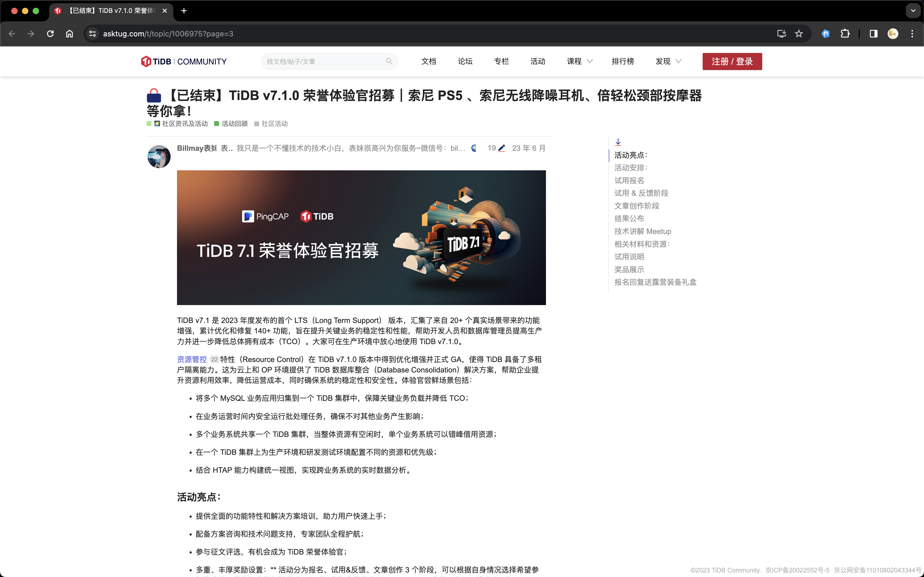Bookmark this page with the star icon
This screenshot has height=577, width=924.
799,34
